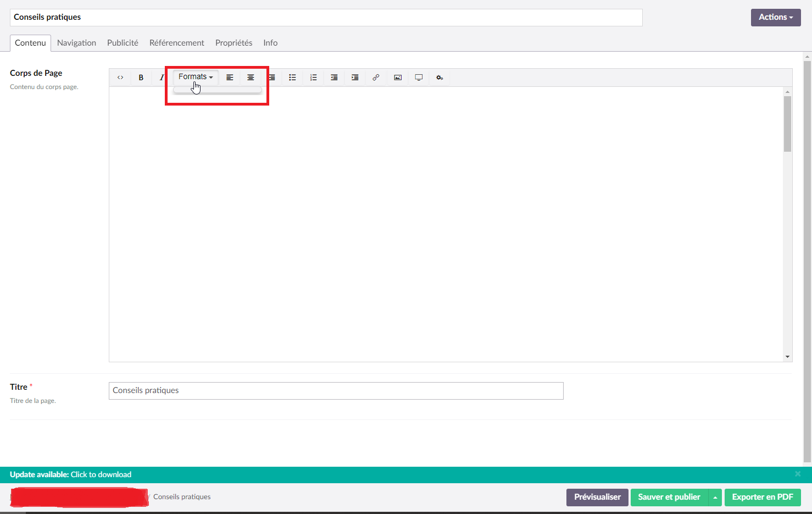Align text left
Viewport: 812px width, 514px height.
point(230,78)
